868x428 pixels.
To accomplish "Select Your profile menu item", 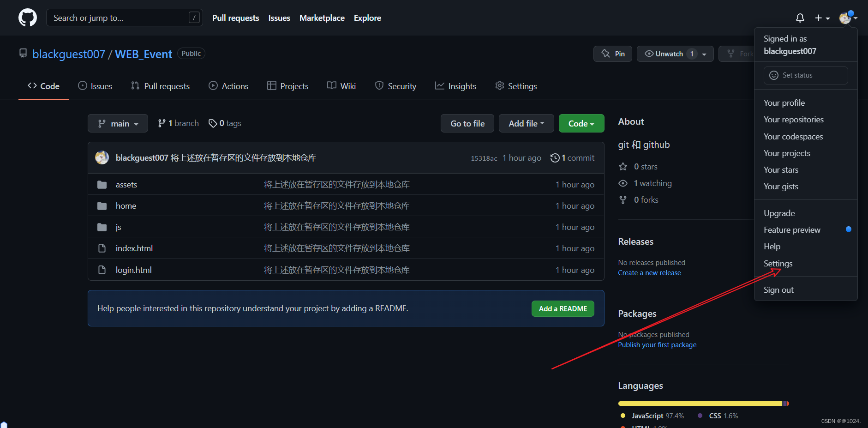I will [x=806, y=103].
